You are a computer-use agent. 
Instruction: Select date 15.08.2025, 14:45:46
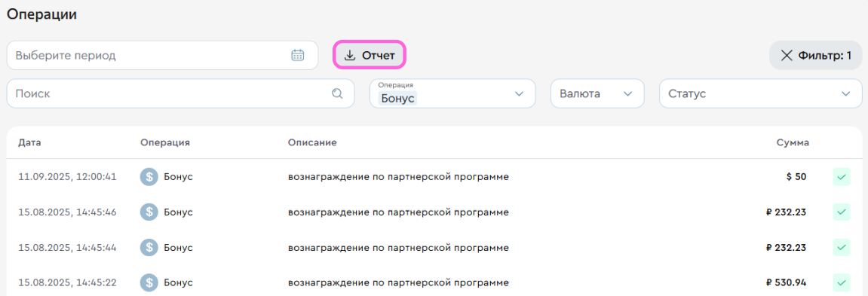(67, 212)
